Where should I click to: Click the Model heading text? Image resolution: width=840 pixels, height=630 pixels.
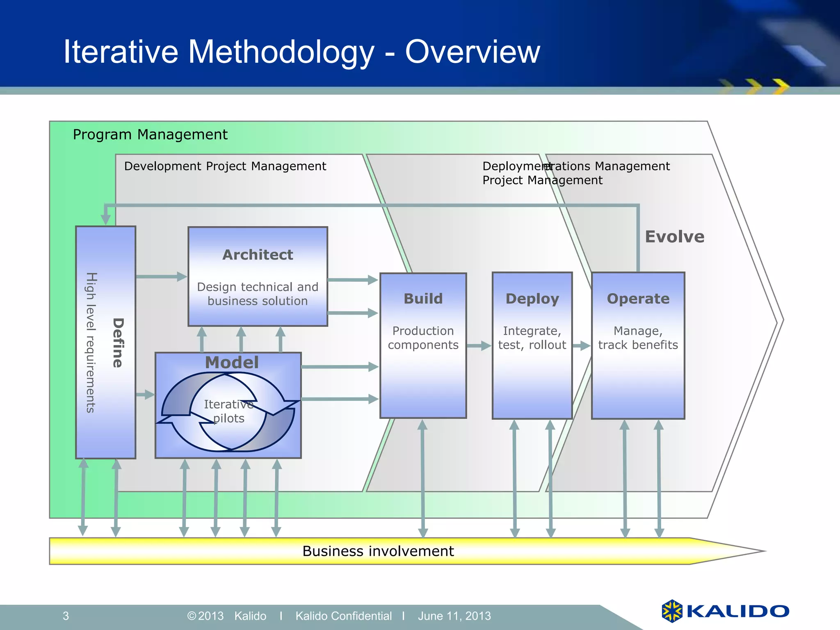click(232, 363)
